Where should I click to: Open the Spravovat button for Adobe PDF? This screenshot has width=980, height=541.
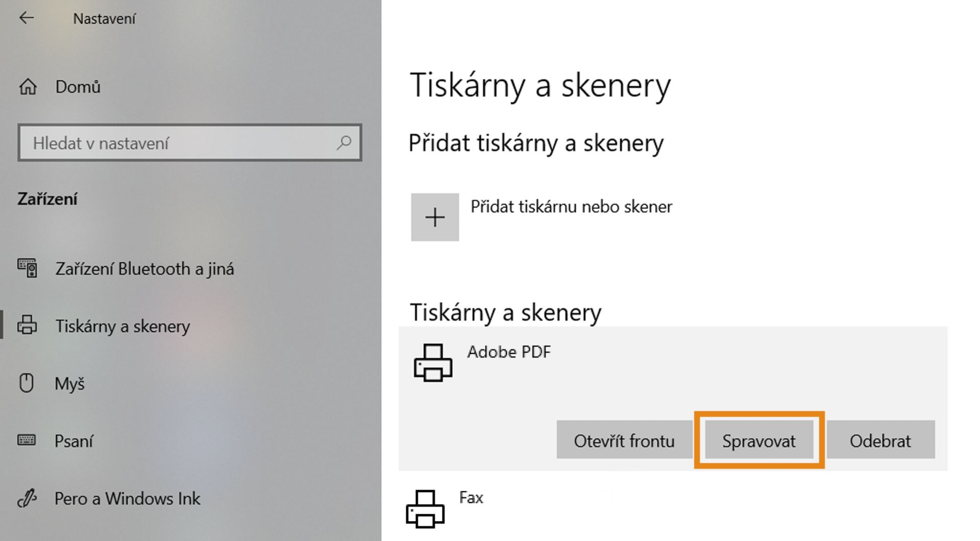(758, 440)
